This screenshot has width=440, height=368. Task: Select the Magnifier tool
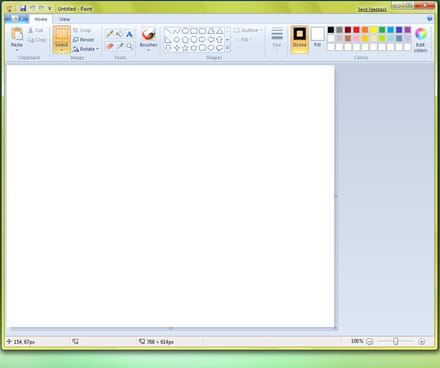tap(129, 46)
